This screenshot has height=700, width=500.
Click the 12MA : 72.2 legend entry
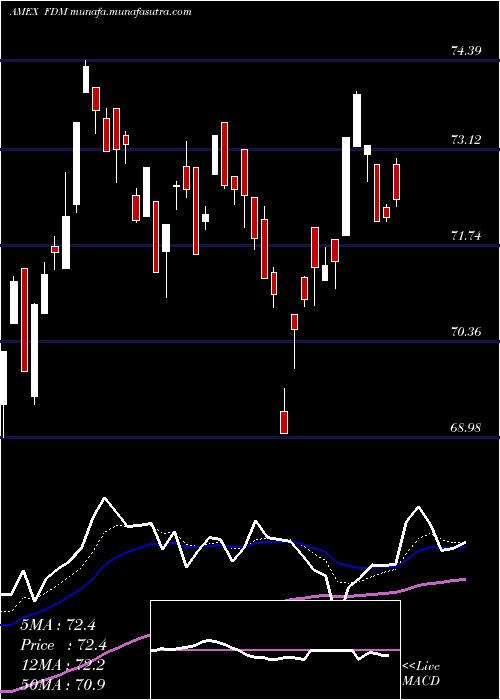pos(63,665)
